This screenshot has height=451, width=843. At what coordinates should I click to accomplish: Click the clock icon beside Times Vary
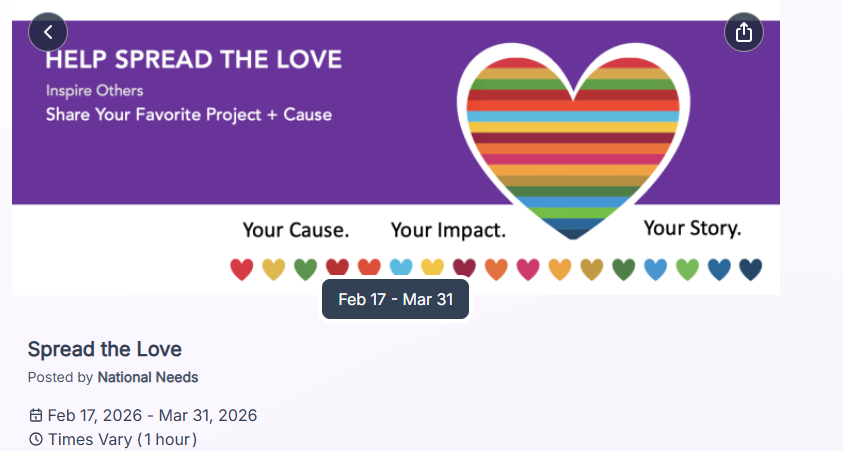(36, 439)
